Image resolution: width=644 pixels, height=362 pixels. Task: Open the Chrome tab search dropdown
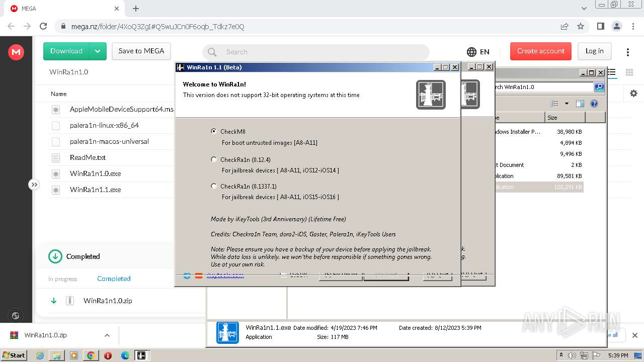tap(584, 9)
